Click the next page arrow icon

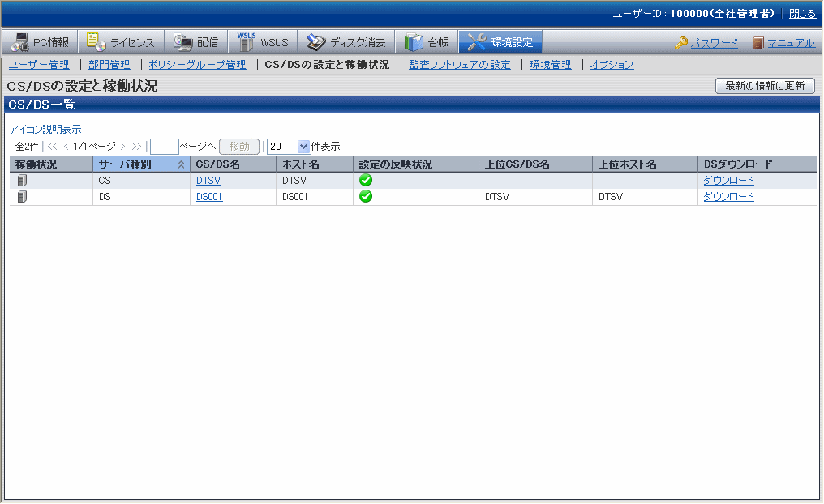coord(122,147)
